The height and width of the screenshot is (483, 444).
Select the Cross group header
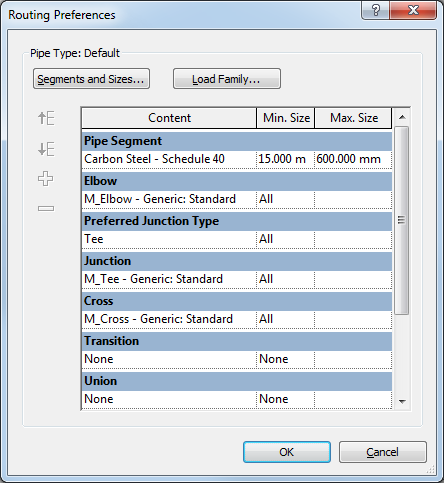[x=237, y=301]
